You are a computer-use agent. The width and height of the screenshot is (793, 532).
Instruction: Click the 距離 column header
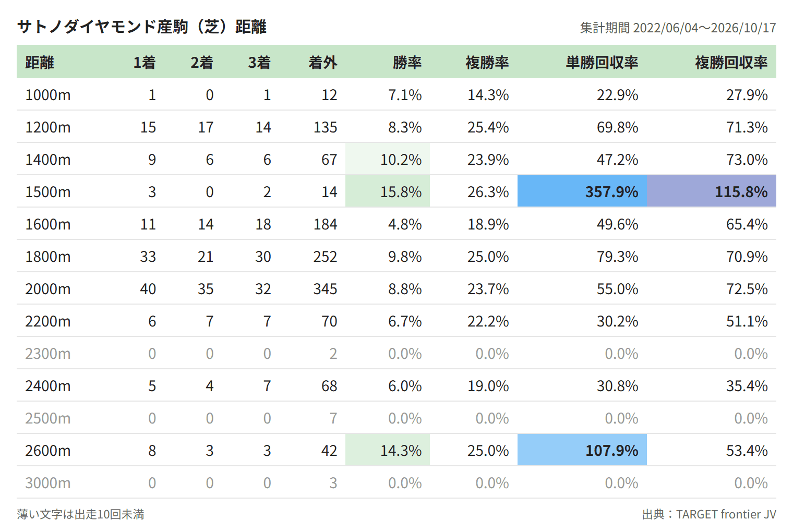[x=40, y=63]
